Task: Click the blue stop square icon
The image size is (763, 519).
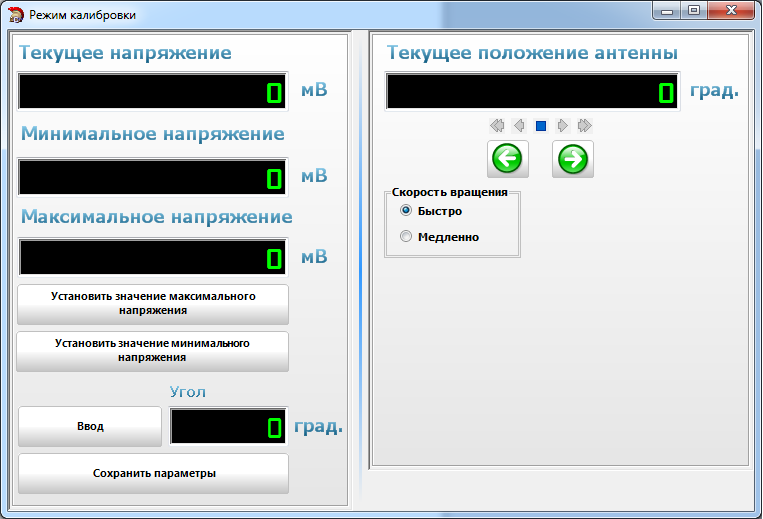Action: [x=541, y=126]
